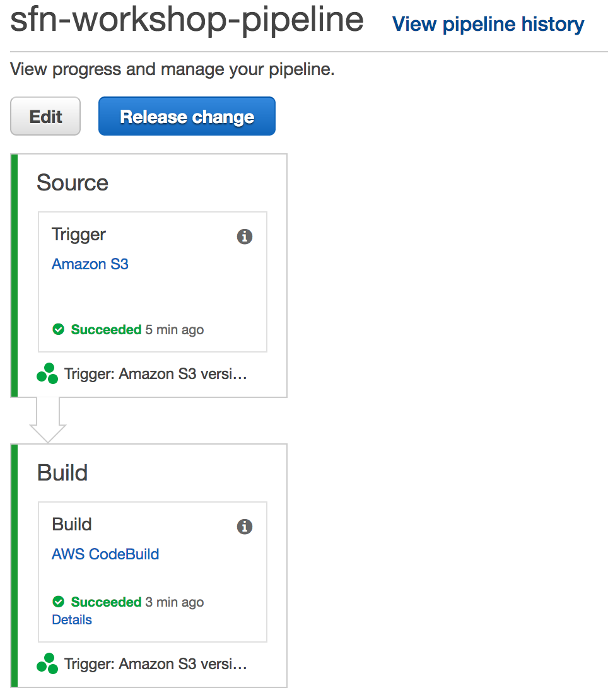
Task: Click the green checkmark beside Succeeded 5 min ago
Action: click(x=59, y=329)
